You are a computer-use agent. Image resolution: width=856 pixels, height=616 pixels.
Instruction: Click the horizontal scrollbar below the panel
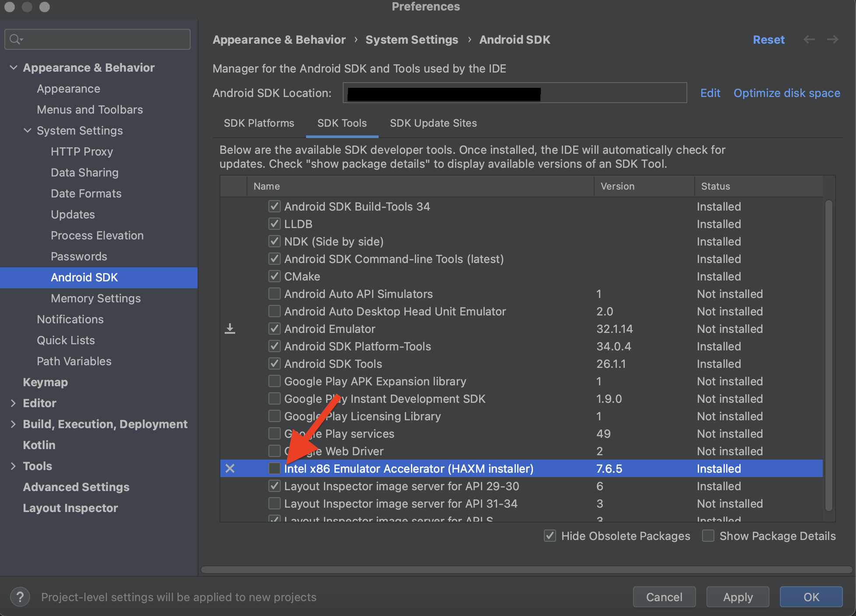pos(527,570)
